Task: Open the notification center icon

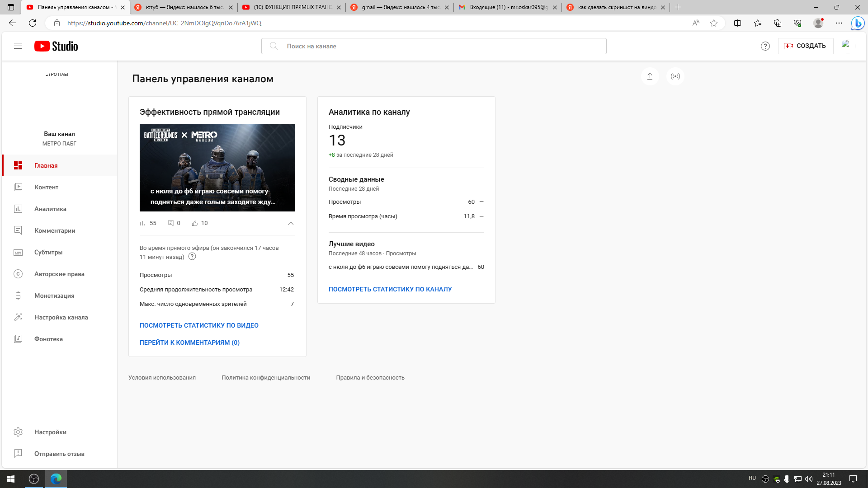Action: 854,479
